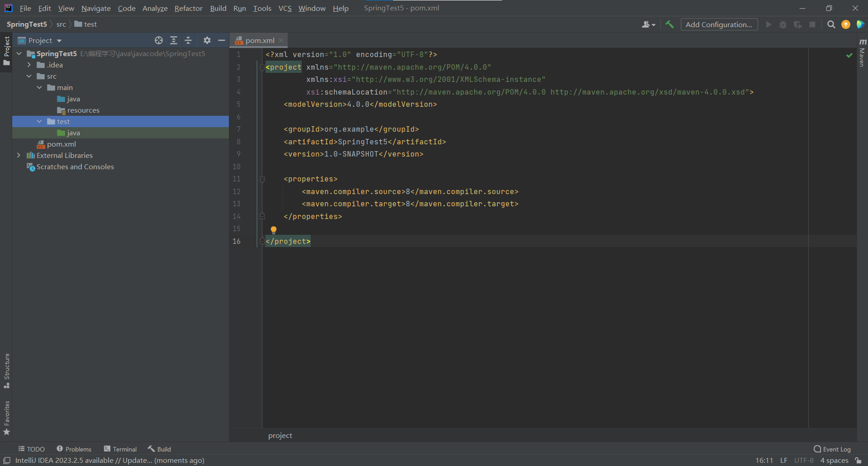The width and height of the screenshot is (868, 466).
Task: Expand the .idea folder
Action: 29,65
